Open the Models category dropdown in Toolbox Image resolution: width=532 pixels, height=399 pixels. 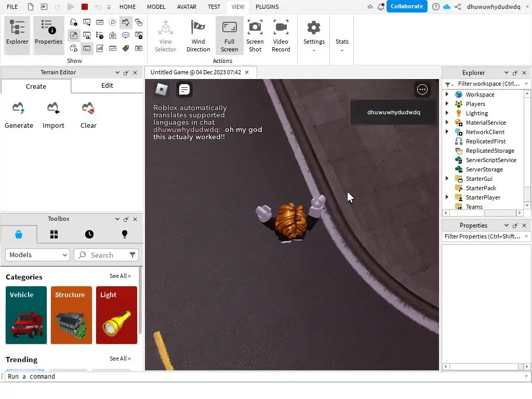[x=37, y=255]
